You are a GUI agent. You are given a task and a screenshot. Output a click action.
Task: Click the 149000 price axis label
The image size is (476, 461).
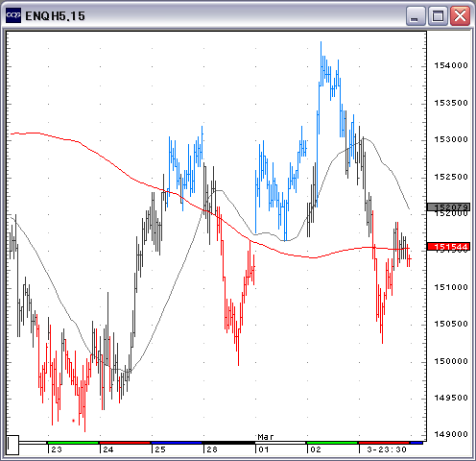[x=451, y=434]
